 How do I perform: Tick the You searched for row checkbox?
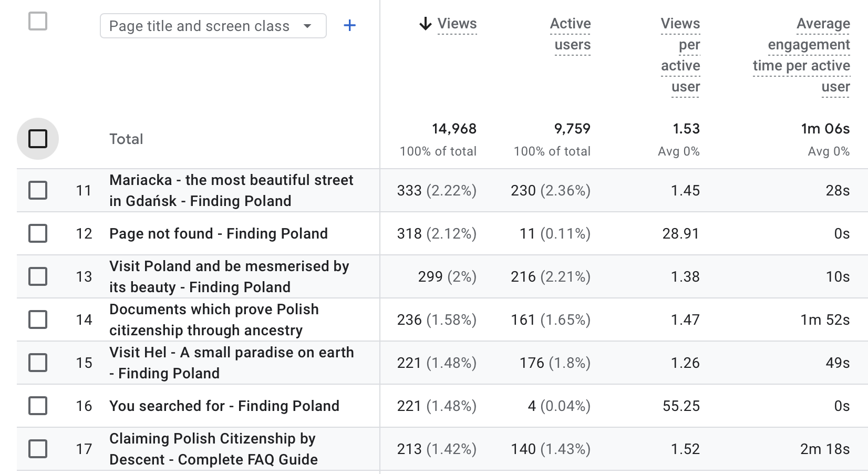click(x=38, y=406)
